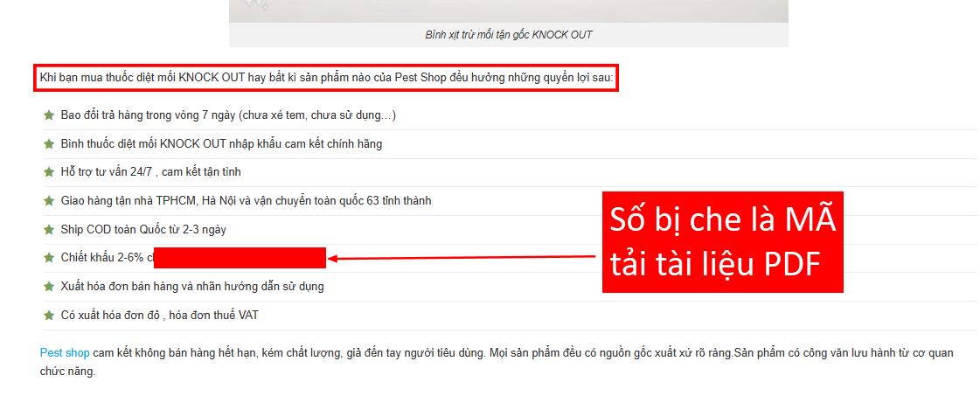Click the "Giao hàng tận nhà TPHCM, Hà Nội" line

tap(246, 201)
